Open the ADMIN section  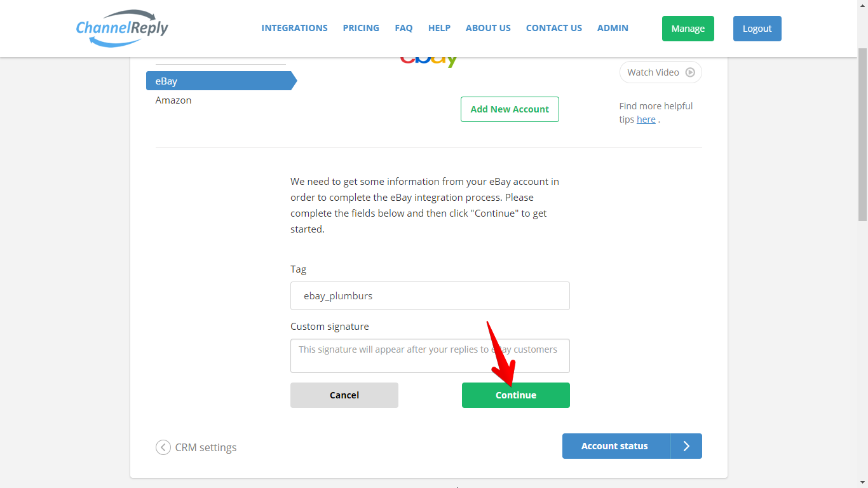coord(613,28)
